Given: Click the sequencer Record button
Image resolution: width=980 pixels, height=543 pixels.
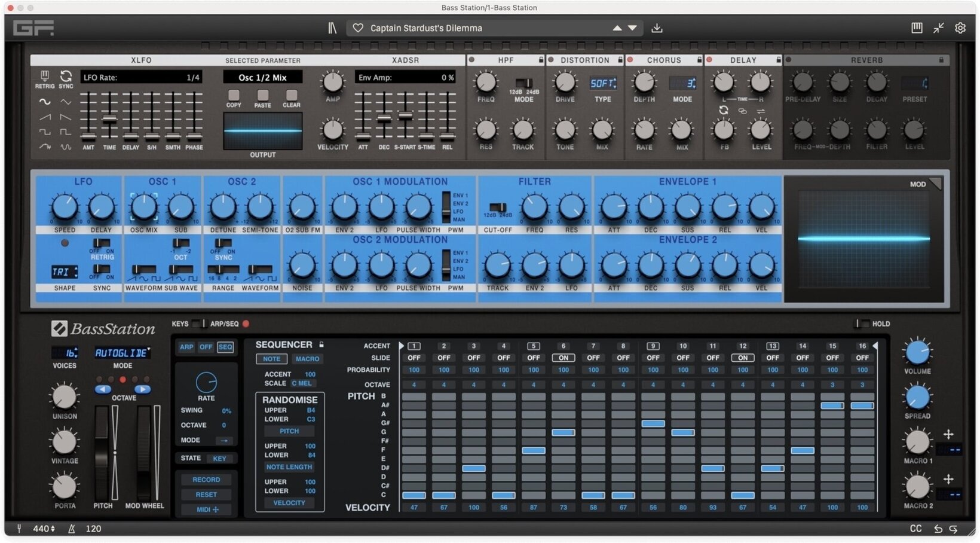Looking at the screenshot, I should tap(206, 480).
